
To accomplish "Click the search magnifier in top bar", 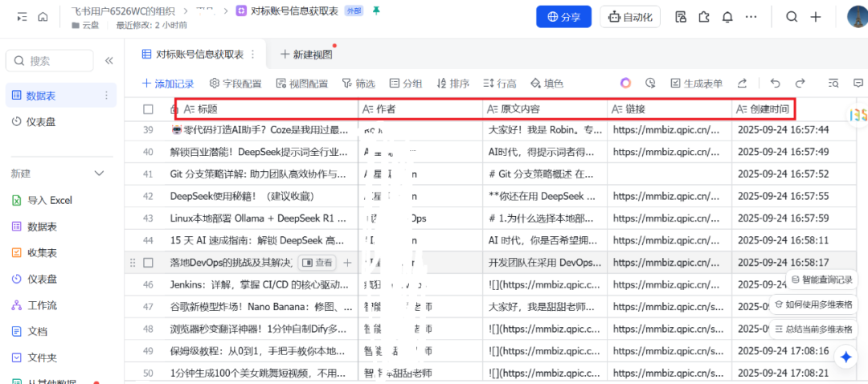I will click(792, 17).
